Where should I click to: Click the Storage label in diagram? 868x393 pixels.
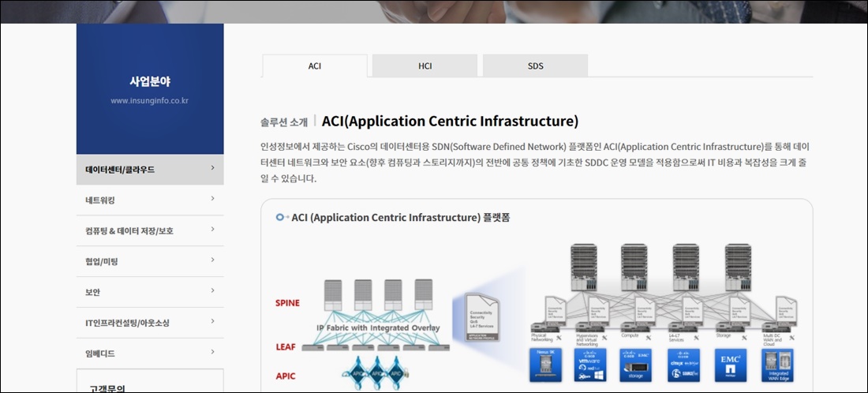pyautogui.click(x=723, y=335)
